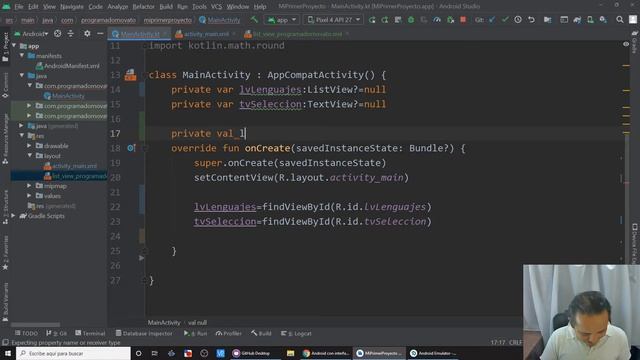Open activity_main.xml in layout folder
The height and width of the screenshot is (360, 640).
coord(70,166)
